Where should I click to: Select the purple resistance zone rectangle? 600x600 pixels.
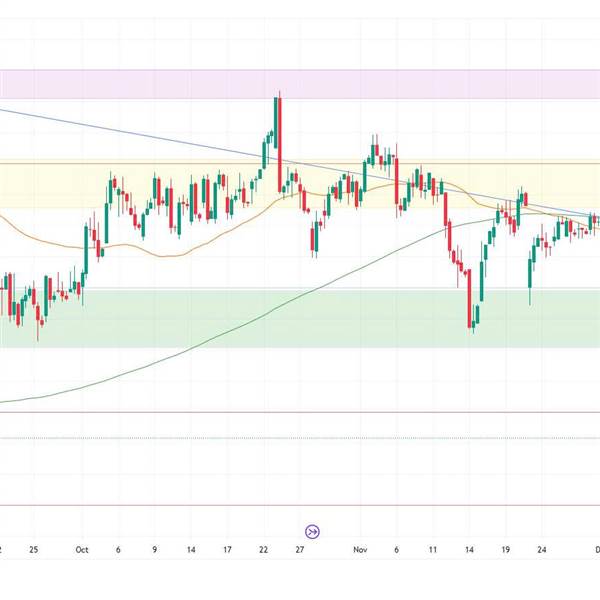pos(300,84)
